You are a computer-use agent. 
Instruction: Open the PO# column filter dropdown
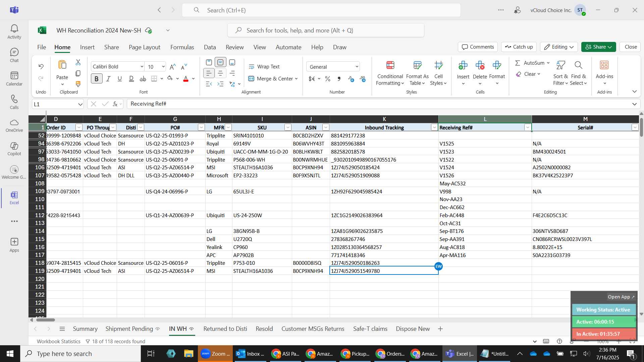pos(201,127)
